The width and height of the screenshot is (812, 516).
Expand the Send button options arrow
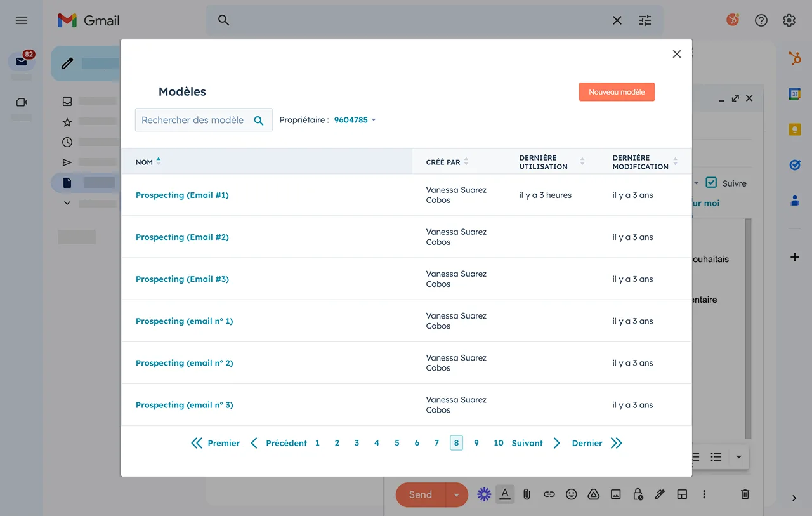[x=456, y=494]
